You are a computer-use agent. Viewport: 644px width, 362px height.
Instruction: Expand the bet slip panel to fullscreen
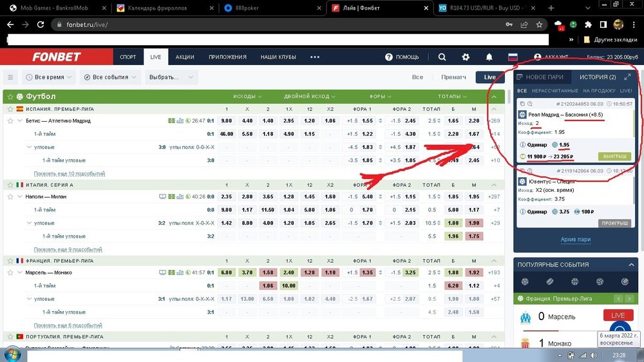[x=628, y=77]
